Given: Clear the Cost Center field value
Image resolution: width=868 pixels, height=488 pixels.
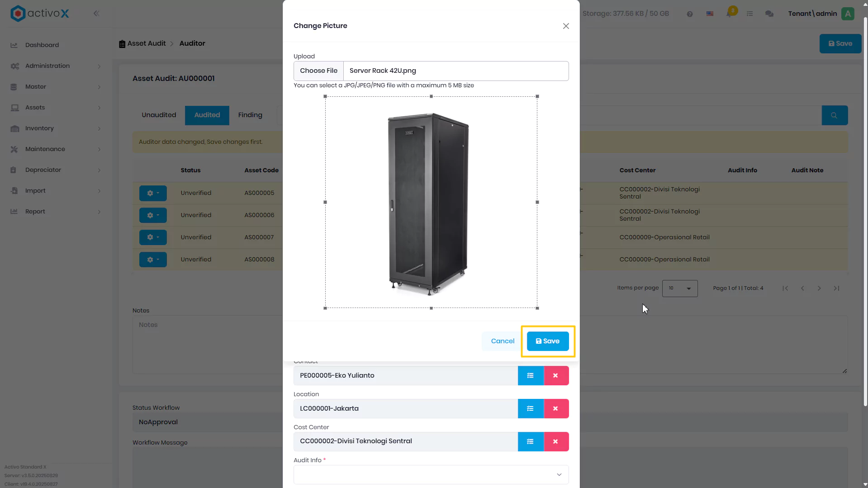Looking at the screenshot, I should pos(555,442).
